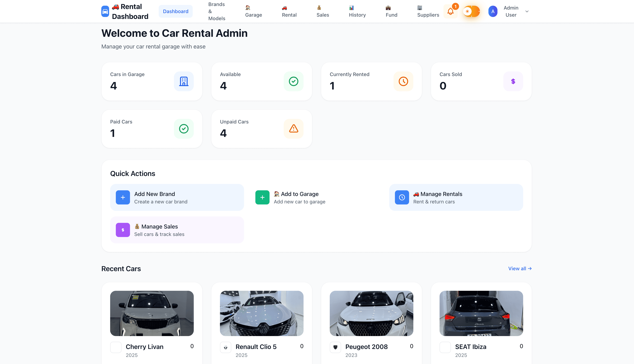
Task: Click the View all link for Recent Cars
Action: click(x=520, y=268)
